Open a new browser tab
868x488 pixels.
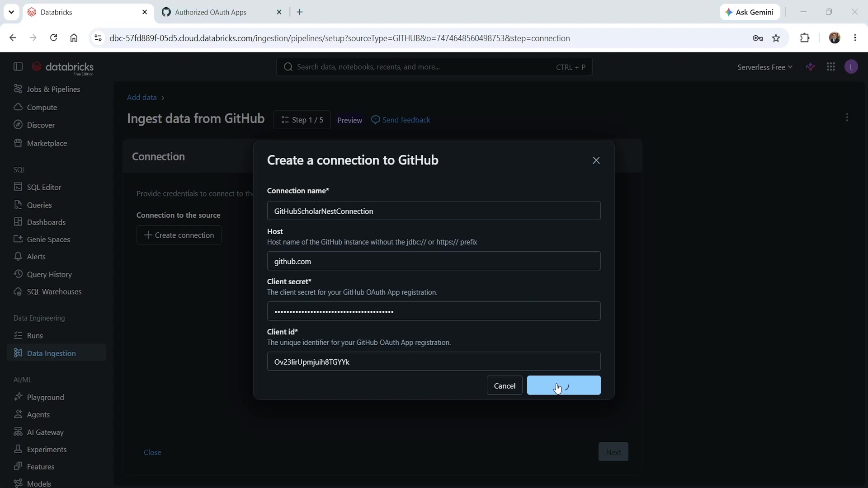pyautogui.click(x=300, y=12)
